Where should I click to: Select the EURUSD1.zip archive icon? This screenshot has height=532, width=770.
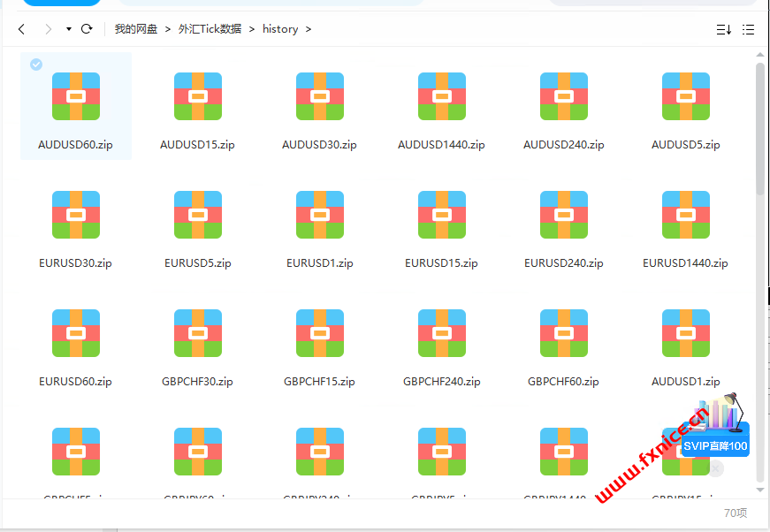320,215
